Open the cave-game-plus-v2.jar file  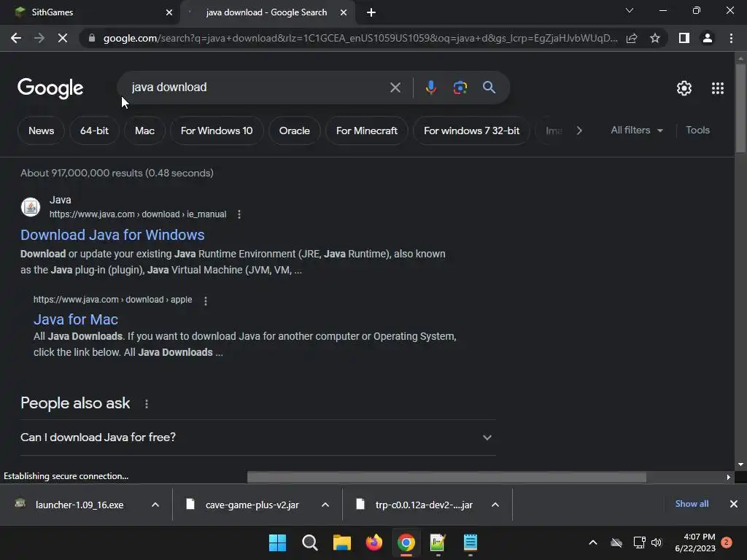(252, 505)
